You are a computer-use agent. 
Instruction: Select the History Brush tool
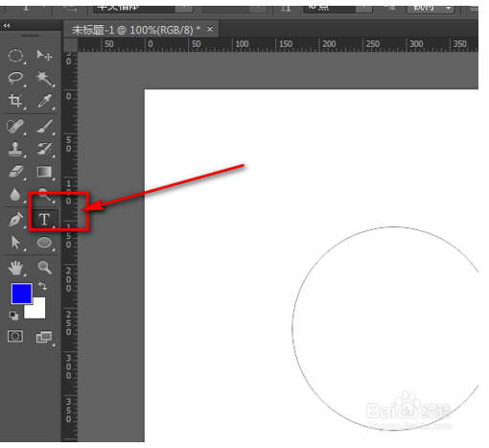(x=45, y=149)
